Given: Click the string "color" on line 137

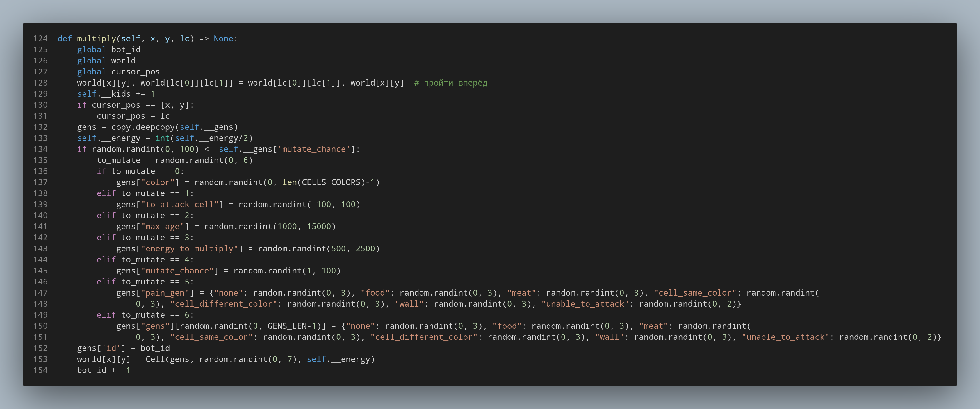Looking at the screenshot, I should [x=158, y=182].
